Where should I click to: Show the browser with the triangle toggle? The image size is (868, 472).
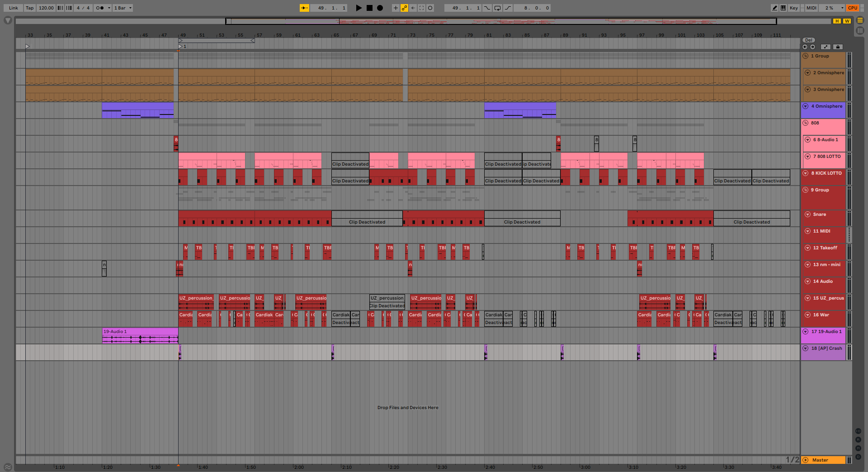[8, 20]
